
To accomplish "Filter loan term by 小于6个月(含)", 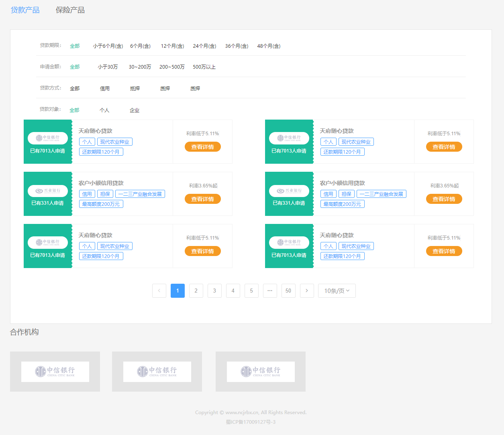I will point(108,46).
